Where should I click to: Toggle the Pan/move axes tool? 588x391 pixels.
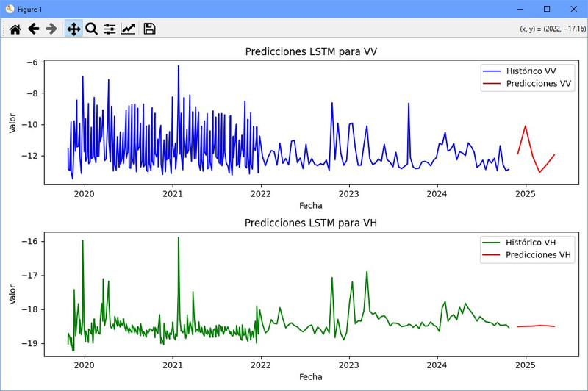click(x=73, y=29)
